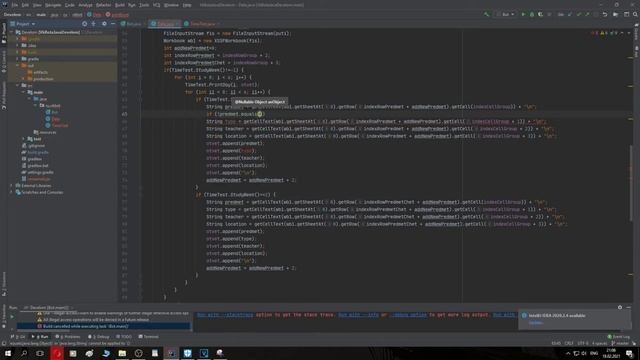Screen dimensions: 640x360
Task: Click the Undo/rollback arrow toolbar icon
Action: pyautogui.click(x=605, y=14)
